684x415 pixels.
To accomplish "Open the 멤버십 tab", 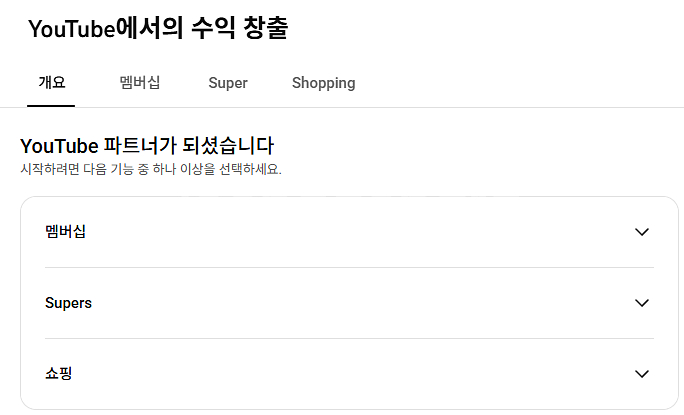I will [140, 83].
